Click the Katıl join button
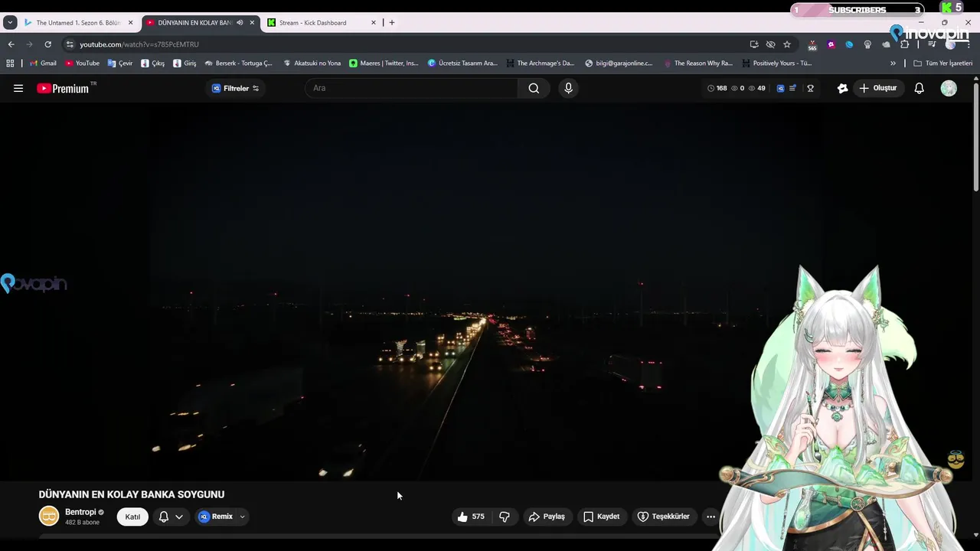Image resolution: width=980 pixels, height=551 pixels. pos(132,517)
